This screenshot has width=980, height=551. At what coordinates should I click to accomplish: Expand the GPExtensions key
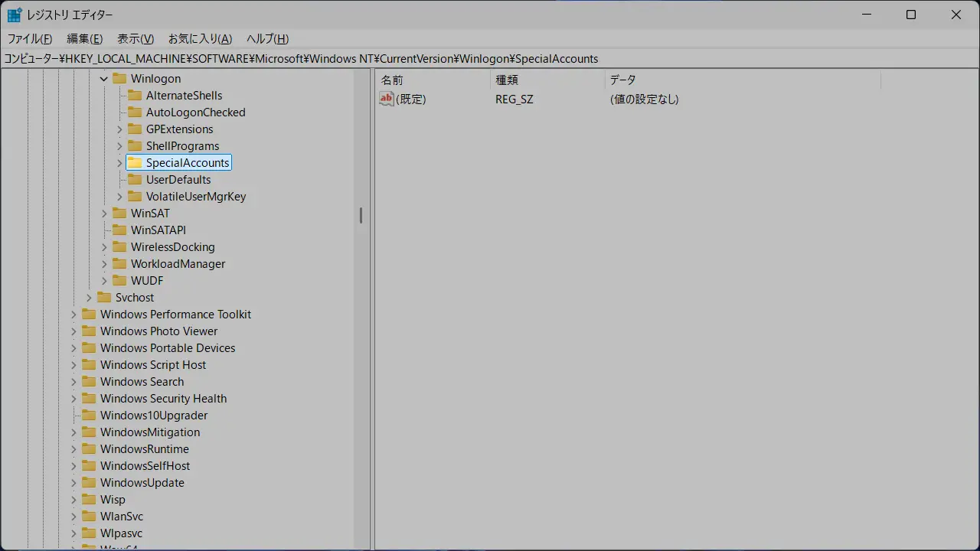tap(119, 129)
